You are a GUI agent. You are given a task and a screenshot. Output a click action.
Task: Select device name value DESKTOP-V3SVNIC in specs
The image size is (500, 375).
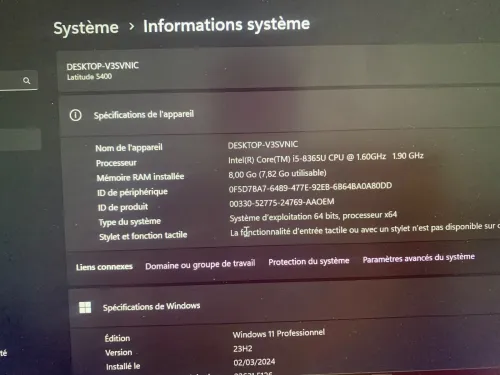pyautogui.click(x=263, y=145)
